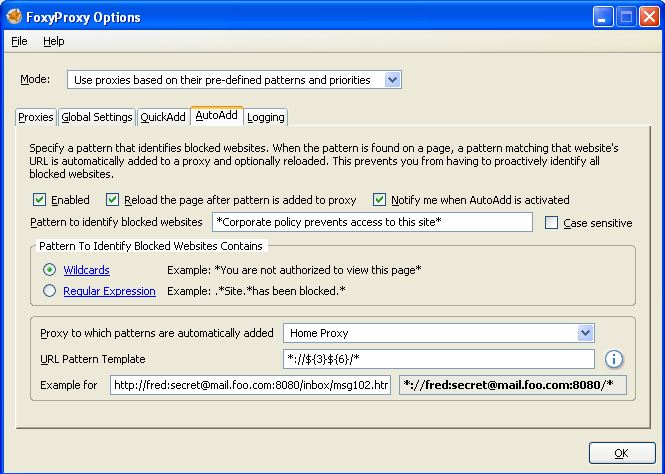Click the FoxyProxy fox icon in title bar
The height and width of the screenshot is (474, 665).
(14, 17)
